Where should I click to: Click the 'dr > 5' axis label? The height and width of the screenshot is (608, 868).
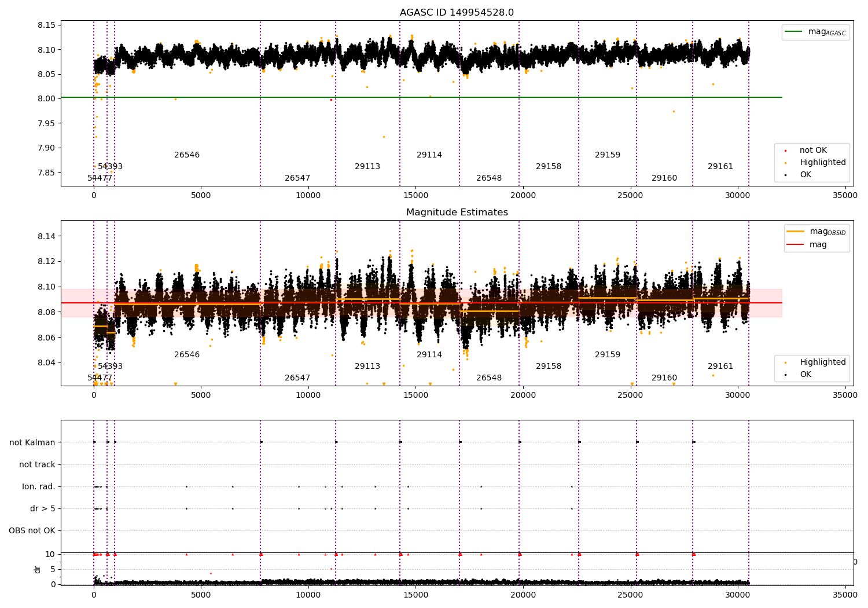43,508
